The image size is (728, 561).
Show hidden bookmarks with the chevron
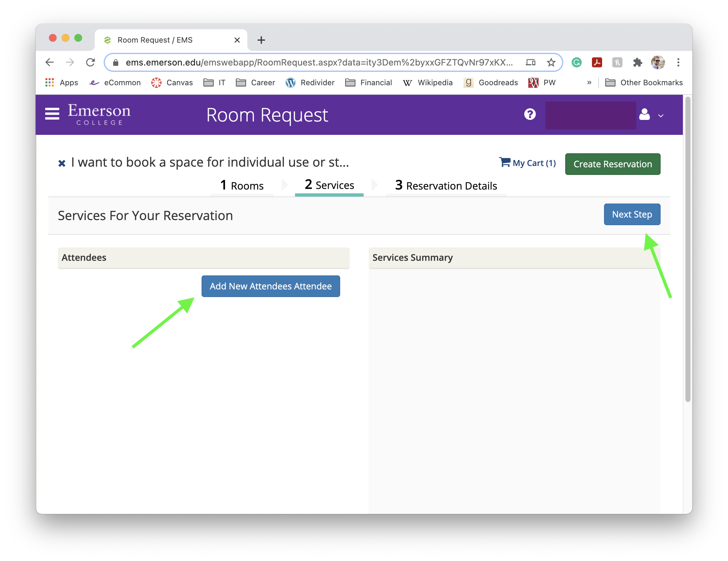[589, 82]
